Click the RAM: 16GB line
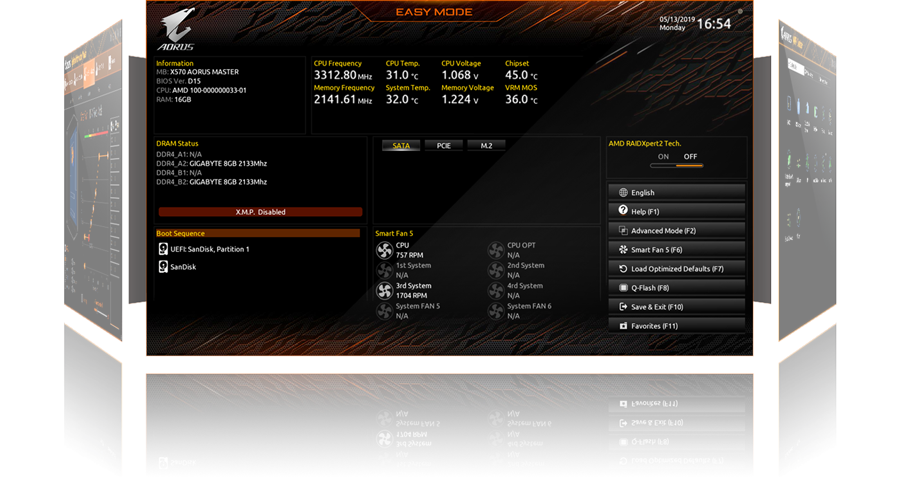 point(173,99)
